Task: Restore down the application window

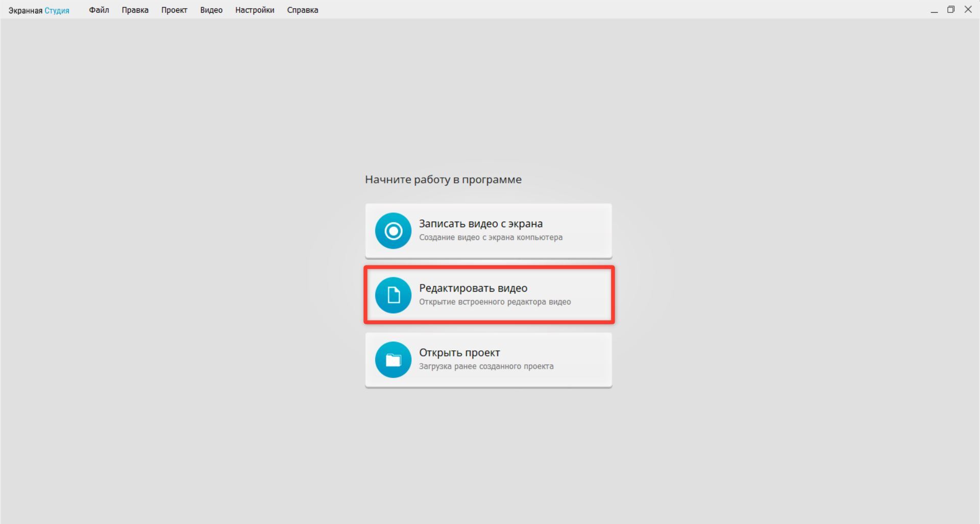Action: (951, 10)
